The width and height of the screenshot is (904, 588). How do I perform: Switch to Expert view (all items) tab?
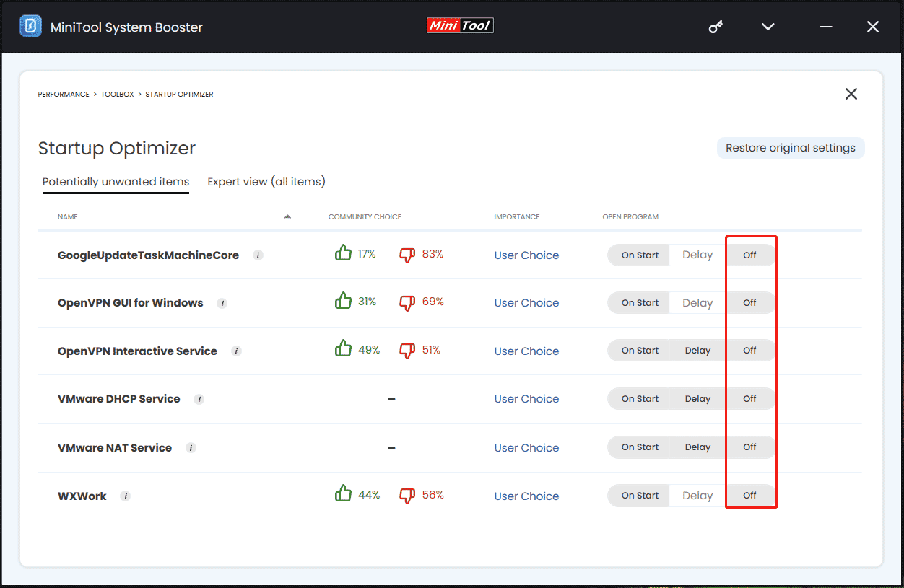click(266, 182)
